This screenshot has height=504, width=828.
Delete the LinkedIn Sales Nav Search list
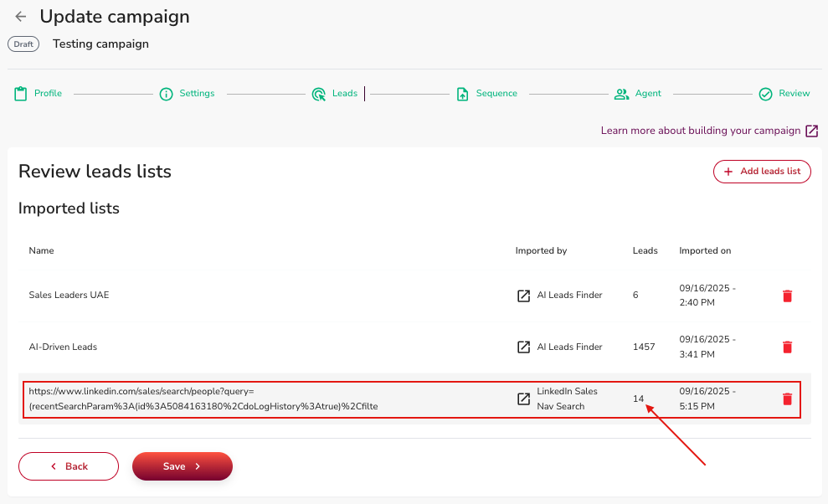786,399
